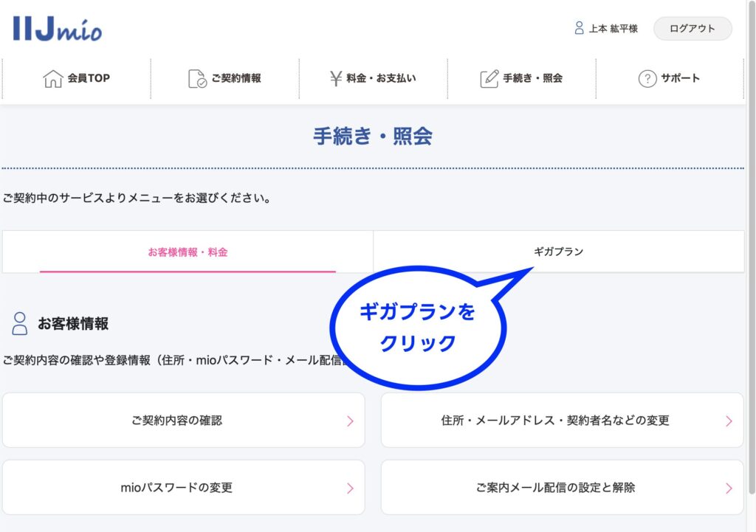Switch to the ギガプラン tab

pos(558,252)
